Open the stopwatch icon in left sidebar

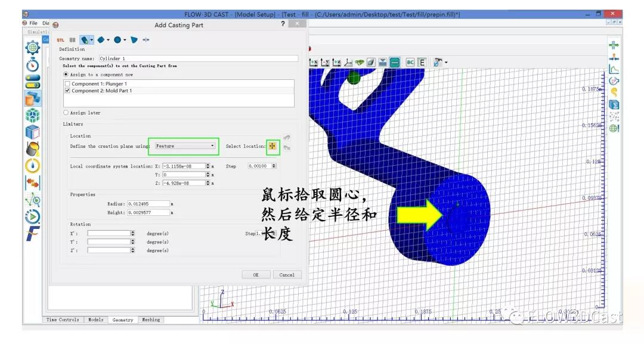[x=33, y=64]
